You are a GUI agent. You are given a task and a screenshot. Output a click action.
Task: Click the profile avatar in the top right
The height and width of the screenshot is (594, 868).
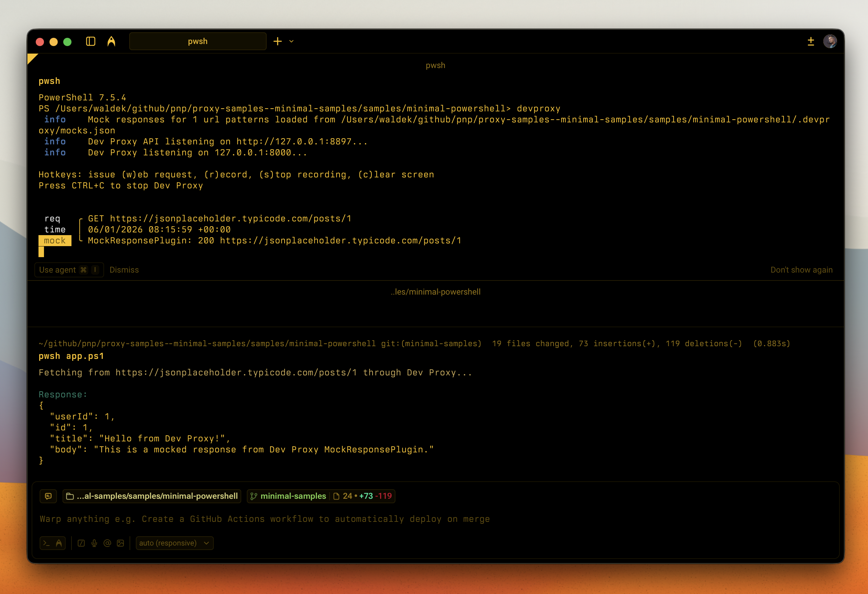(830, 41)
